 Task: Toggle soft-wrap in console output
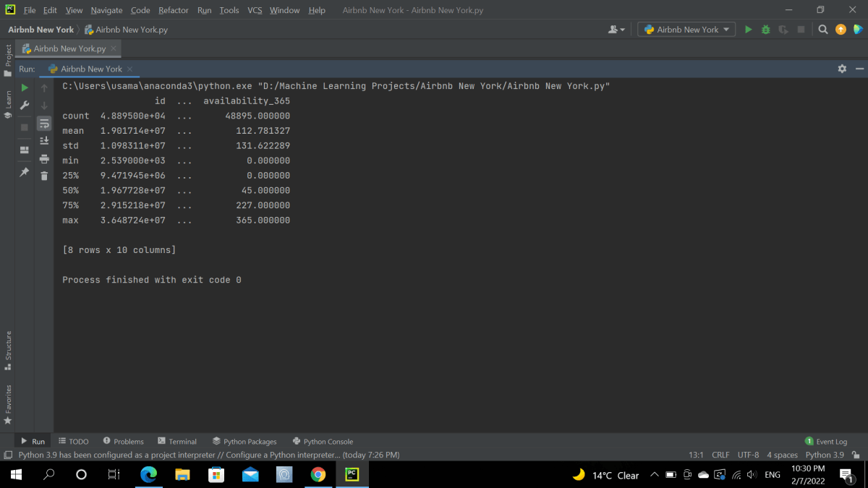click(x=44, y=123)
